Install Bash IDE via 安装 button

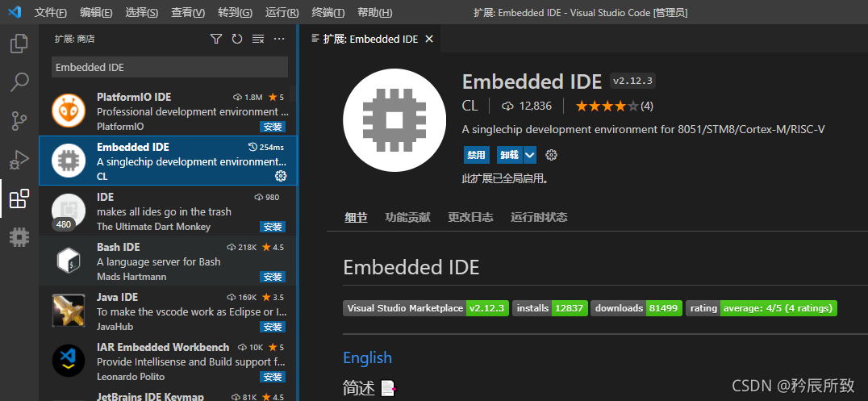(x=273, y=277)
